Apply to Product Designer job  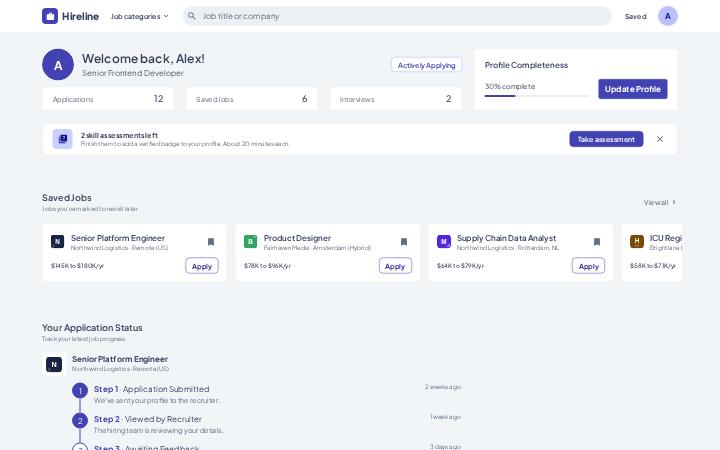coord(395,266)
